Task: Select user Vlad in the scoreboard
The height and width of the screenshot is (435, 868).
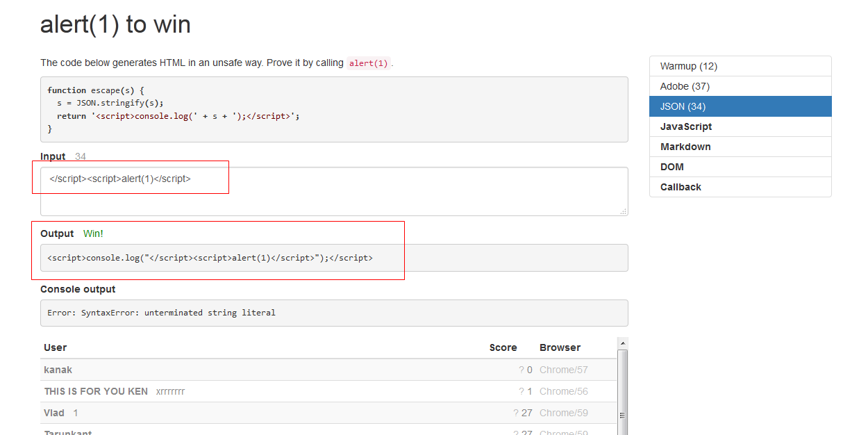Action: (54, 413)
